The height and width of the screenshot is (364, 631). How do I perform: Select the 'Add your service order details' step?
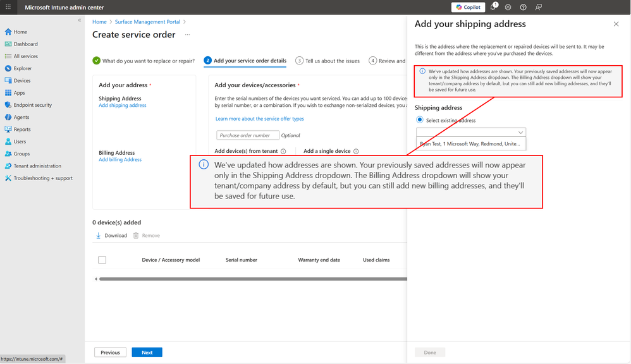click(245, 61)
